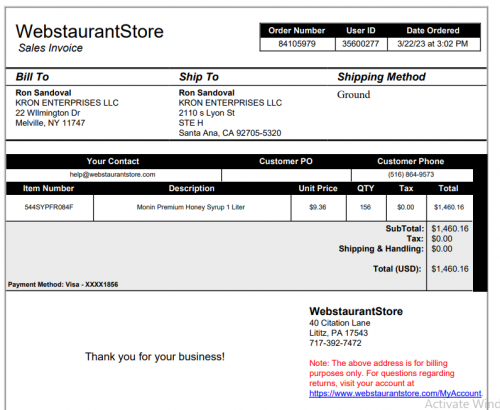Select the Ground shipping method text
Viewport: 500px width, 410px height.
pyautogui.click(x=353, y=94)
